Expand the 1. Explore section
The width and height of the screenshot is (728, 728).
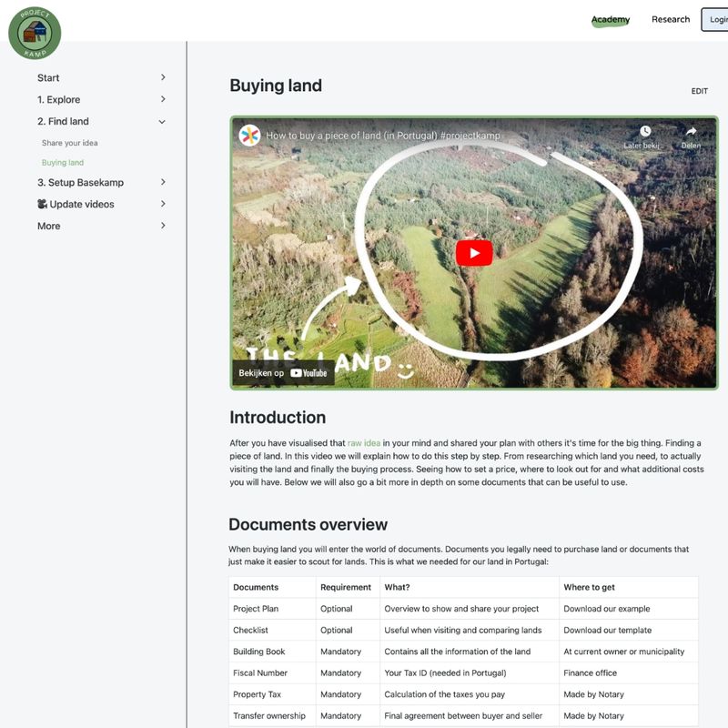(x=163, y=100)
